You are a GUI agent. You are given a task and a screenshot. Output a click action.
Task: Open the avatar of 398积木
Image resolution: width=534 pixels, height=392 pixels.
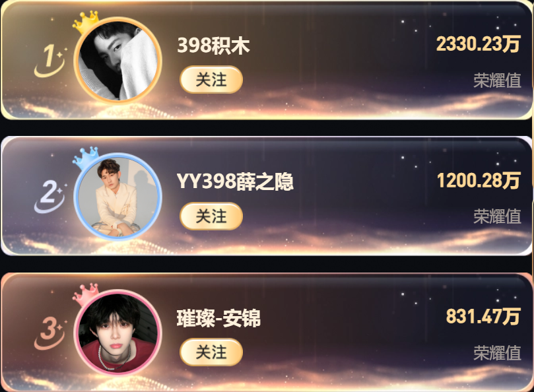click(x=118, y=61)
